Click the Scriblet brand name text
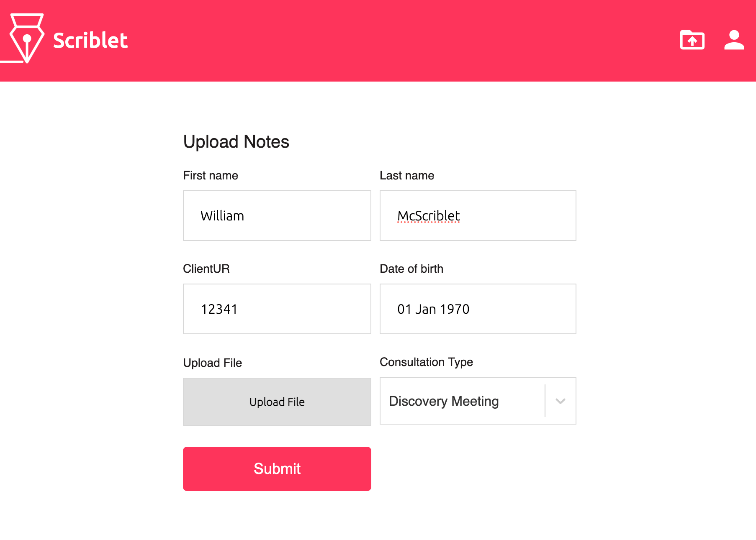Viewport: 756px width, 540px height. (90, 41)
